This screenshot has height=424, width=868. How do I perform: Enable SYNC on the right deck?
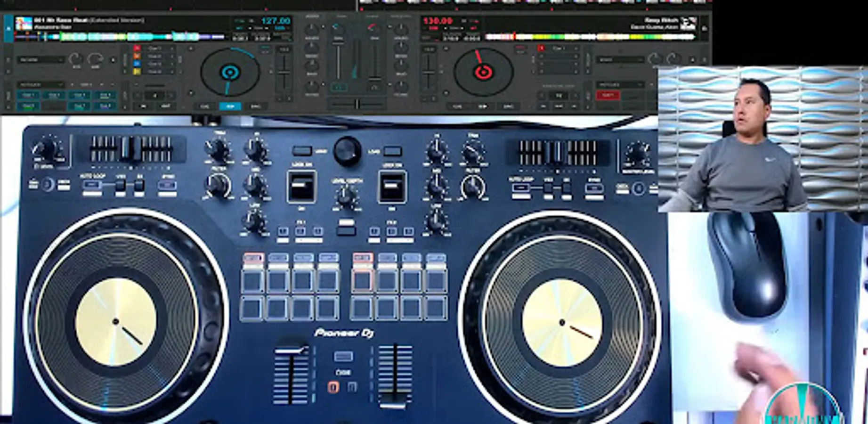(508, 106)
